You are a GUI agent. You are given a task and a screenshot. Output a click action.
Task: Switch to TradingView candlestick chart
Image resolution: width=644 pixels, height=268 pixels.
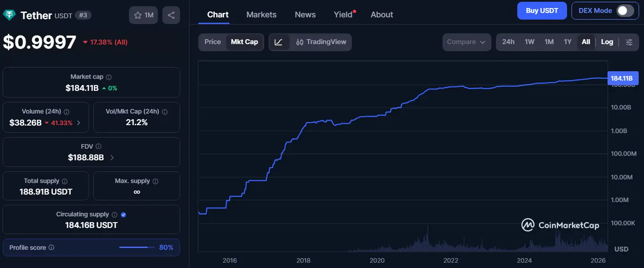[x=321, y=42]
